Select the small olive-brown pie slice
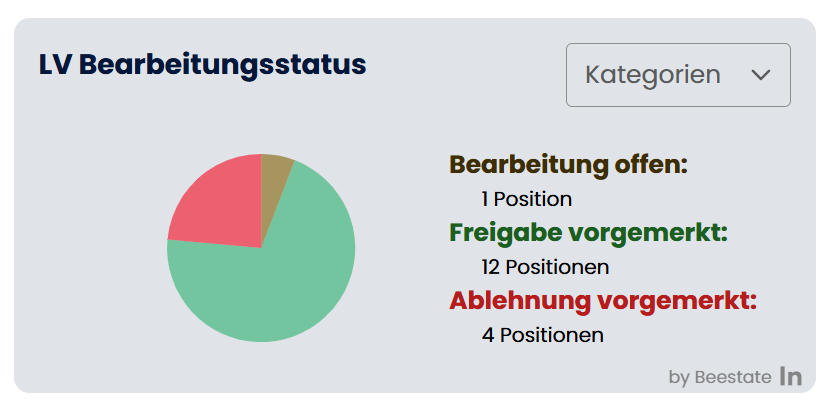The image size is (833, 410). pyautogui.click(x=274, y=172)
